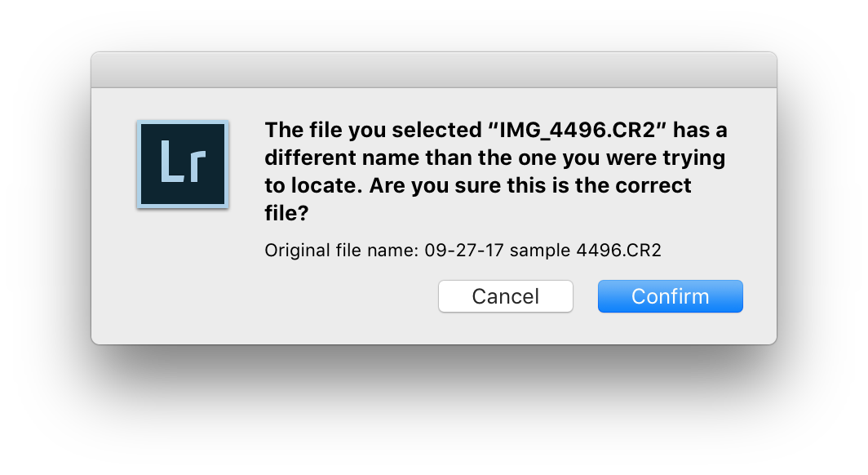Screen dimensions: 868x475
Task: Click the black background outside the dialog
Action: pyautogui.click(x=433, y=408)
